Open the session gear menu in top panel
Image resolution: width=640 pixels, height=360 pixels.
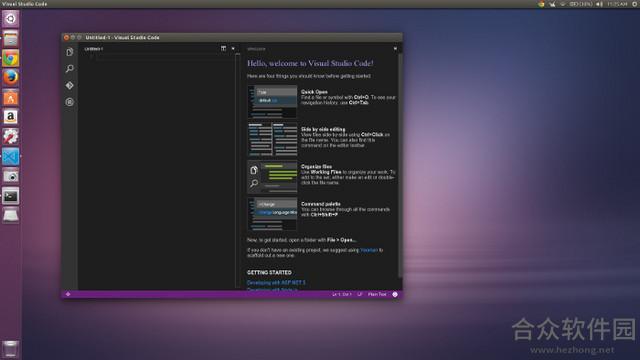tap(635, 4)
